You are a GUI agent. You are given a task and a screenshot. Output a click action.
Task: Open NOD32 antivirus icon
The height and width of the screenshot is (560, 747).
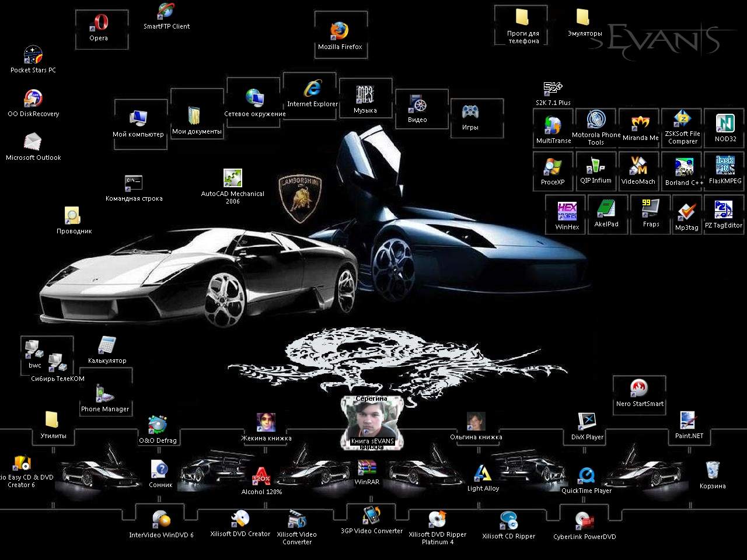coord(725,123)
